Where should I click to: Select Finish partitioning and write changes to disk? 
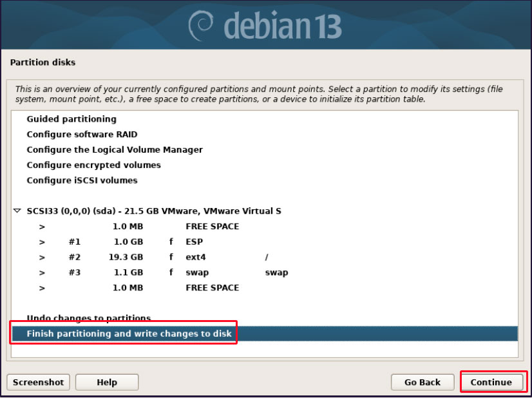(265, 334)
